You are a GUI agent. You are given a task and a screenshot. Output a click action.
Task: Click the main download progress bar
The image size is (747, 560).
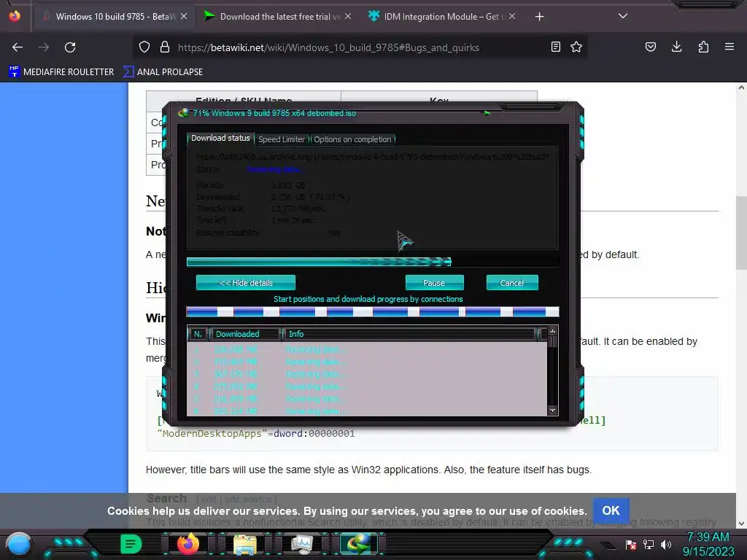pyautogui.click(x=373, y=262)
